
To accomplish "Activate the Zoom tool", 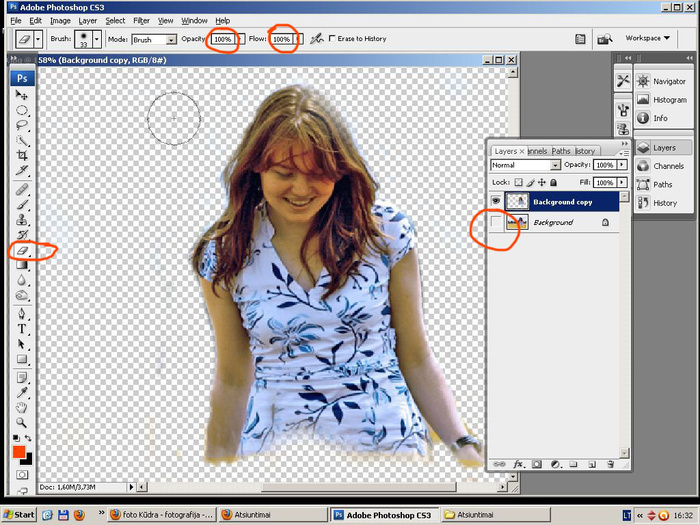I will (x=22, y=423).
